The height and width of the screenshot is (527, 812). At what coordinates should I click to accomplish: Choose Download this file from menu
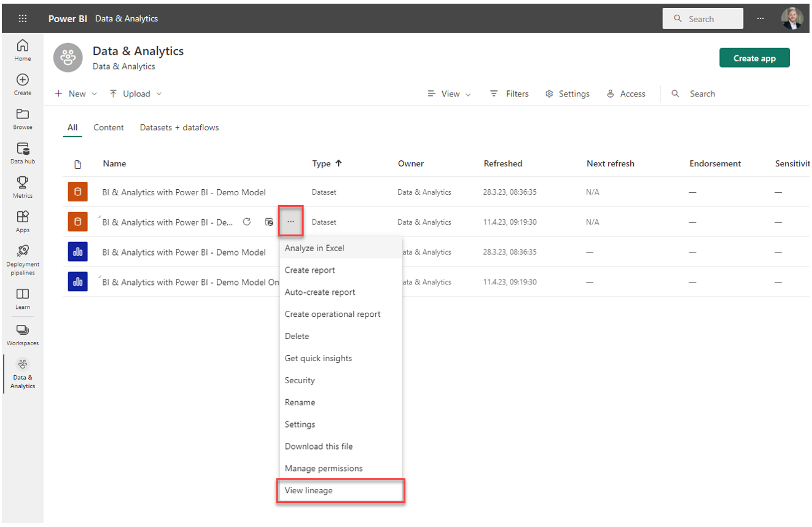tap(341, 447)
